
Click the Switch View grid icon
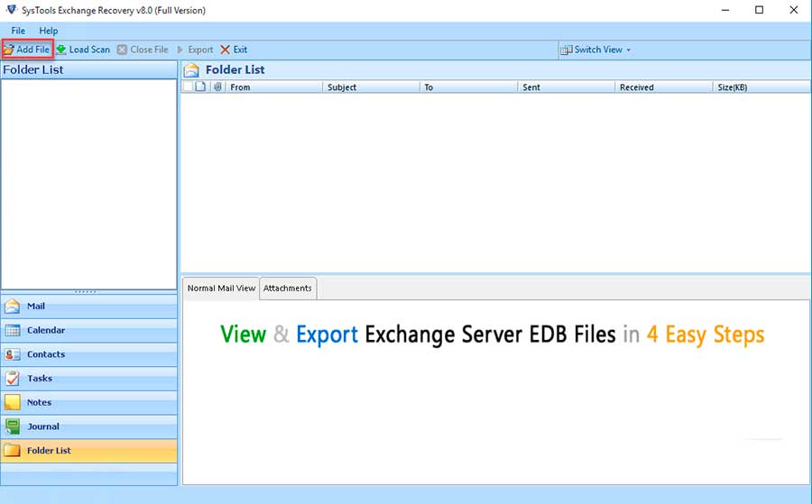pyautogui.click(x=566, y=50)
